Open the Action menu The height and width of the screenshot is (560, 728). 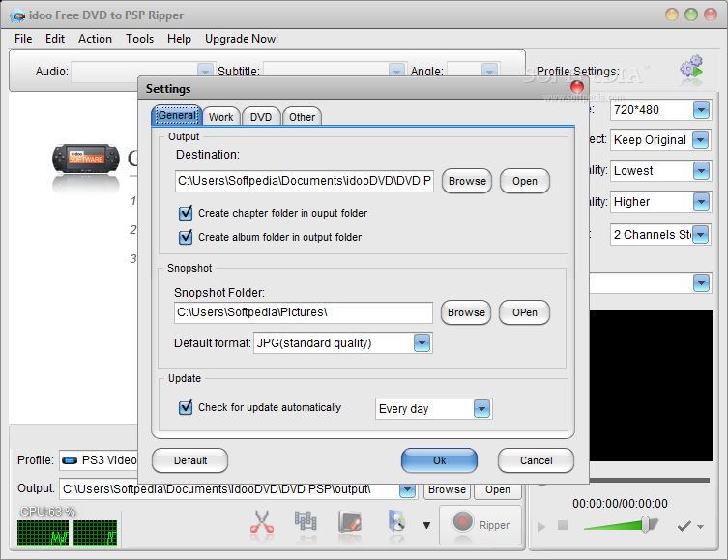(95, 39)
